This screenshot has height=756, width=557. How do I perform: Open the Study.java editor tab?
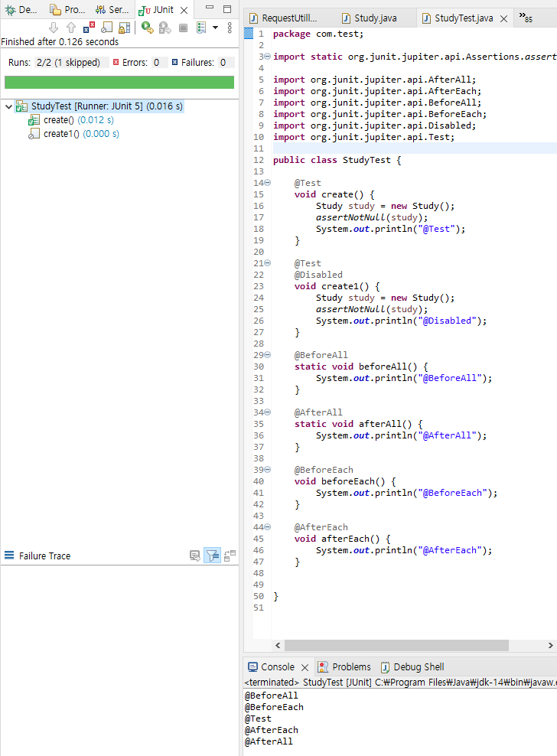pos(370,18)
